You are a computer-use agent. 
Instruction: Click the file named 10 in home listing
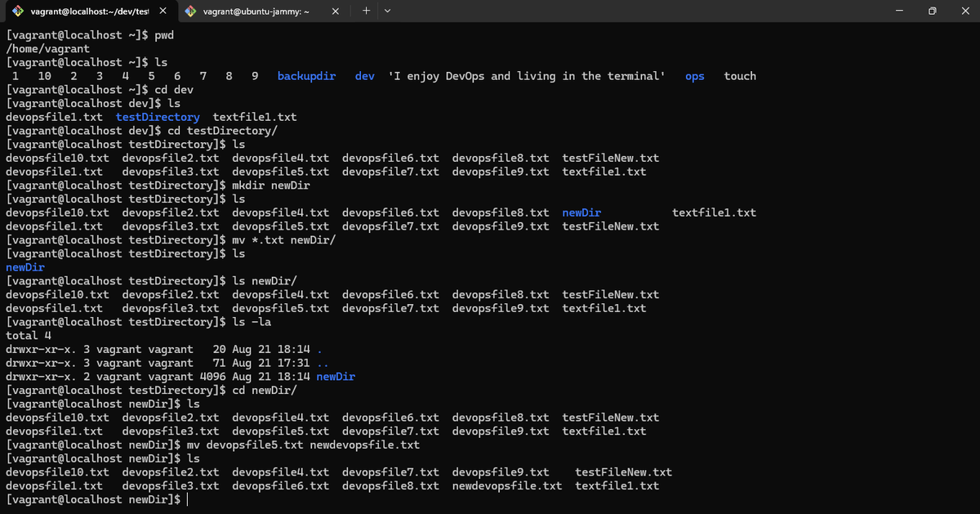(45, 76)
